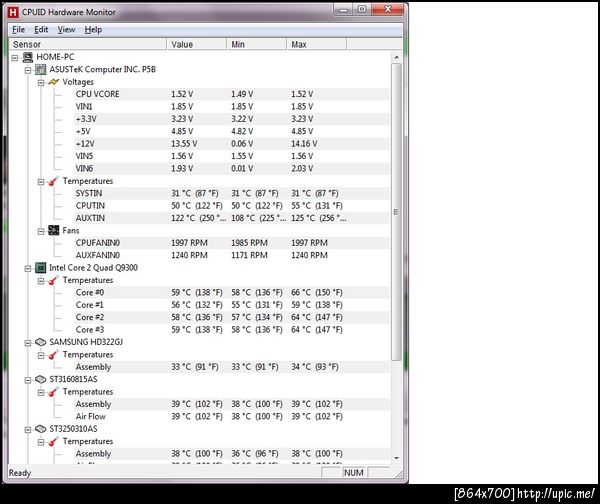600x504 pixels.
Task: Click the Fans icon
Action: pyautogui.click(x=54, y=230)
